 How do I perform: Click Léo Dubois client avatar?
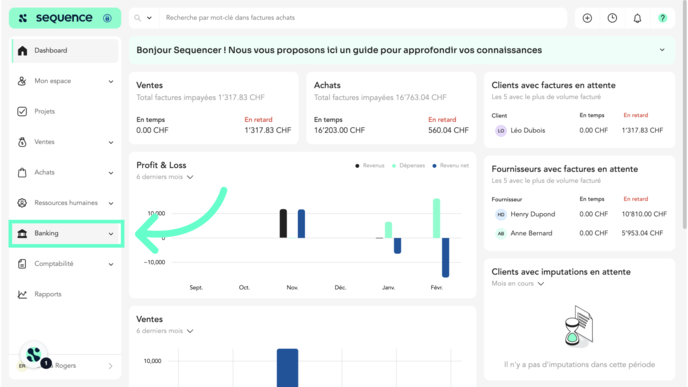click(x=501, y=130)
